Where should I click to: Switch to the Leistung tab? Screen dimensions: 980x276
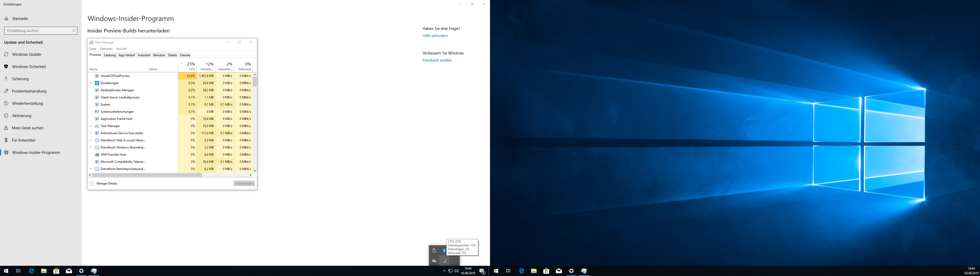click(x=110, y=55)
